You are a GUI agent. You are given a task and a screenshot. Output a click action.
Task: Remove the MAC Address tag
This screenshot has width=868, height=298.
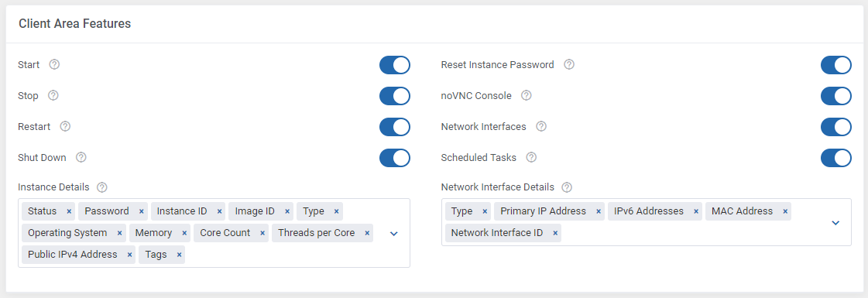click(785, 211)
